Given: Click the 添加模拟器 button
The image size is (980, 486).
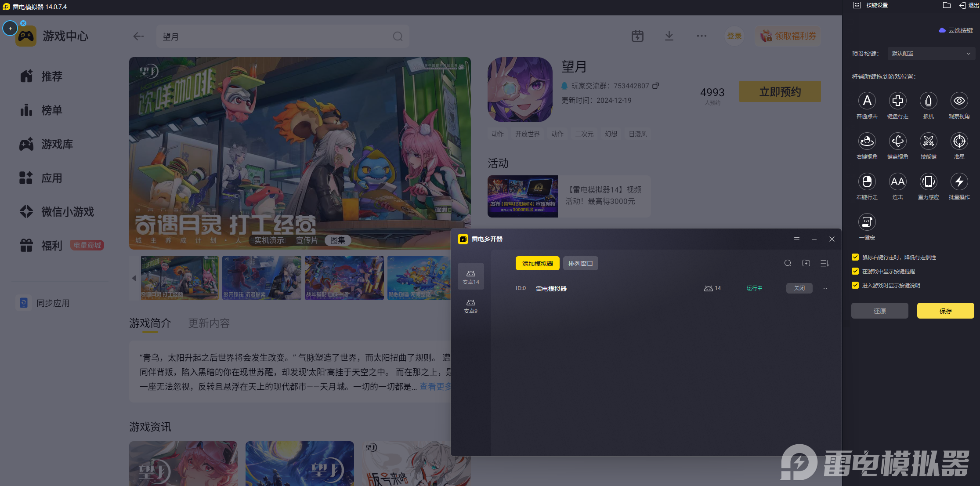Looking at the screenshot, I should pyautogui.click(x=538, y=263).
